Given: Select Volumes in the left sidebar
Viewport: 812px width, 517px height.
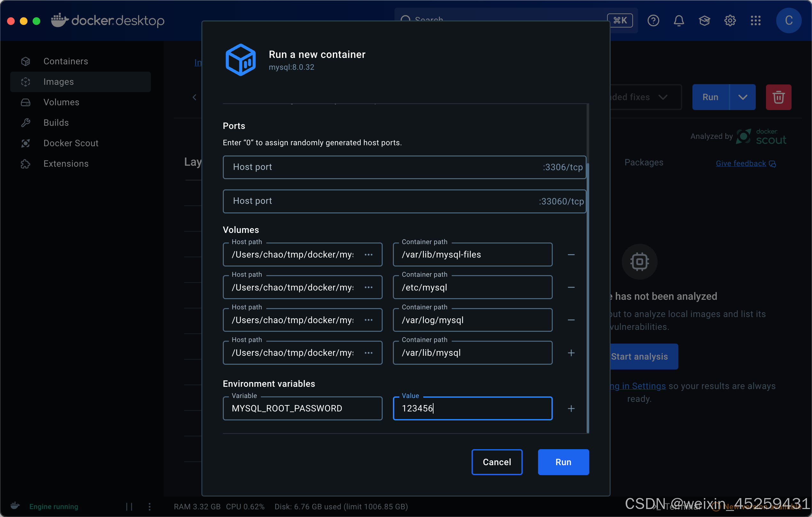Looking at the screenshot, I should pos(61,102).
